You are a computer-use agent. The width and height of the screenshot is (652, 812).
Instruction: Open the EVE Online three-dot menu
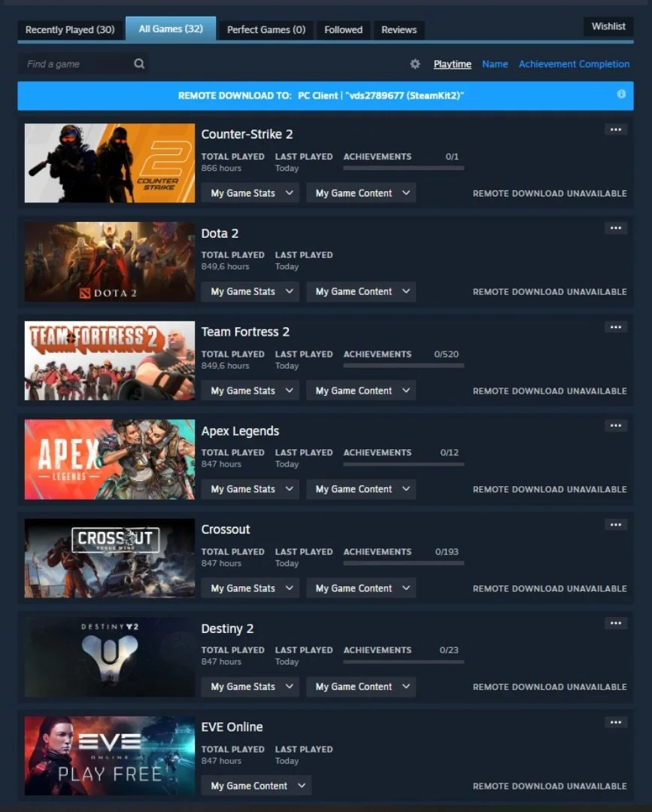[x=616, y=722]
